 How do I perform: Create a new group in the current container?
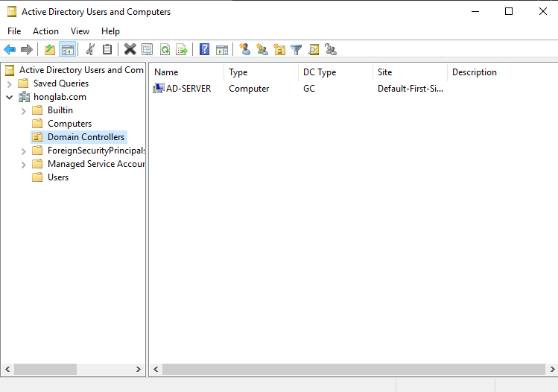(262, 49)
